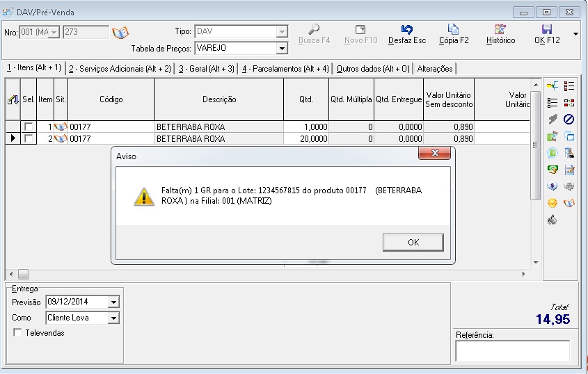Open the Alterações tab

click(435, 69)
